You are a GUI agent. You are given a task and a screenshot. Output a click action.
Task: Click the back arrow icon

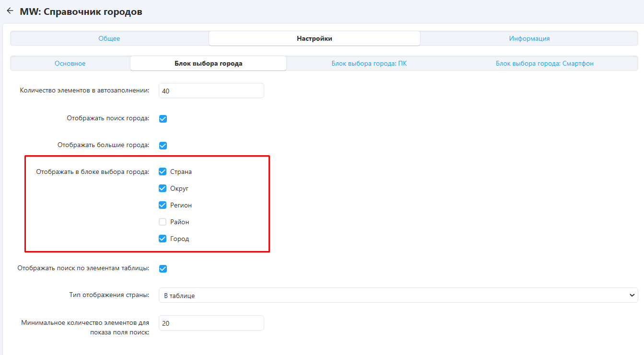coord(10,11)
